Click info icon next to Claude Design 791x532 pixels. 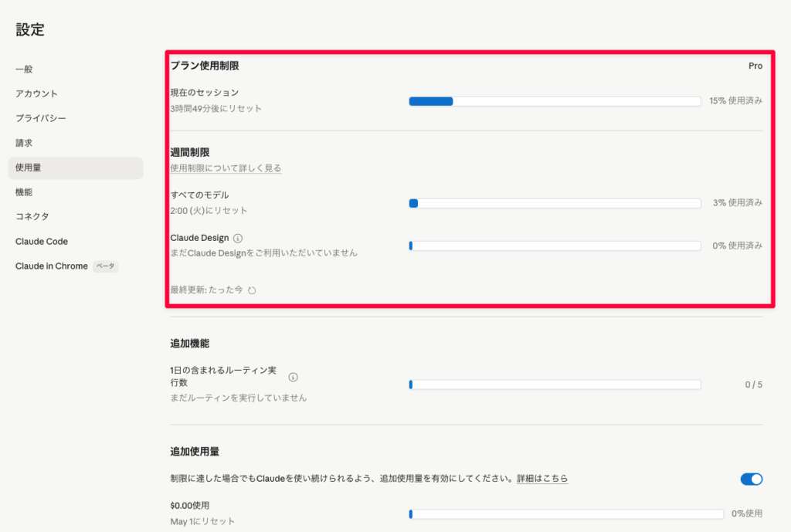click(x=238, y=238)
